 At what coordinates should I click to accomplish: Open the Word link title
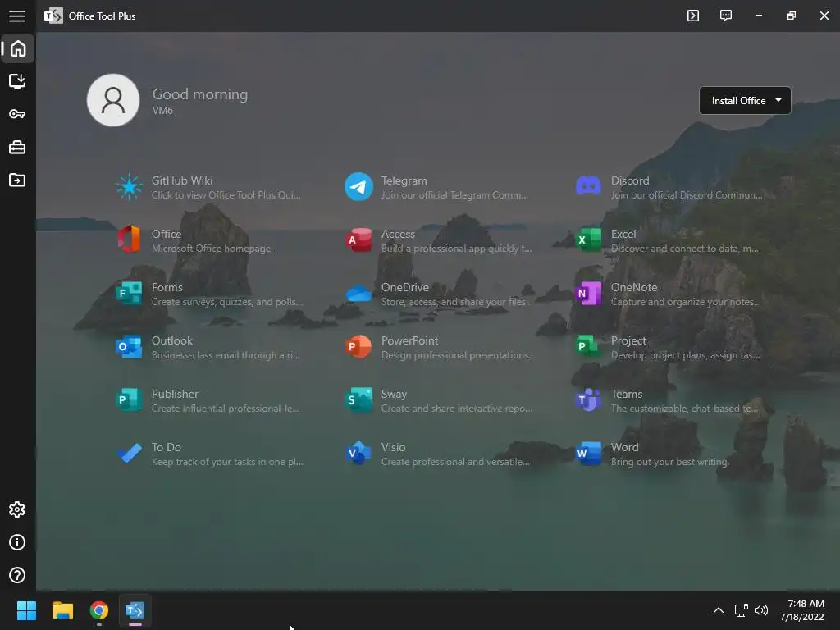624,447
